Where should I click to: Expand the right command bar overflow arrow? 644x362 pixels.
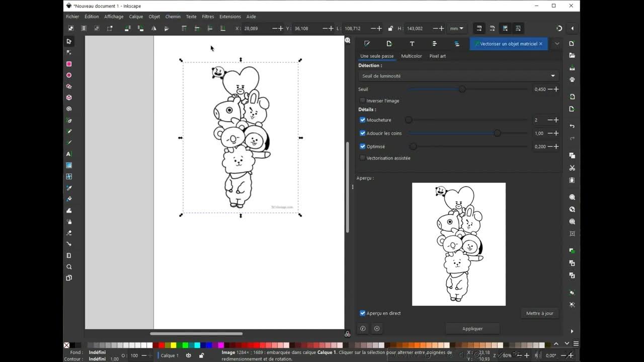coord(572,331)
